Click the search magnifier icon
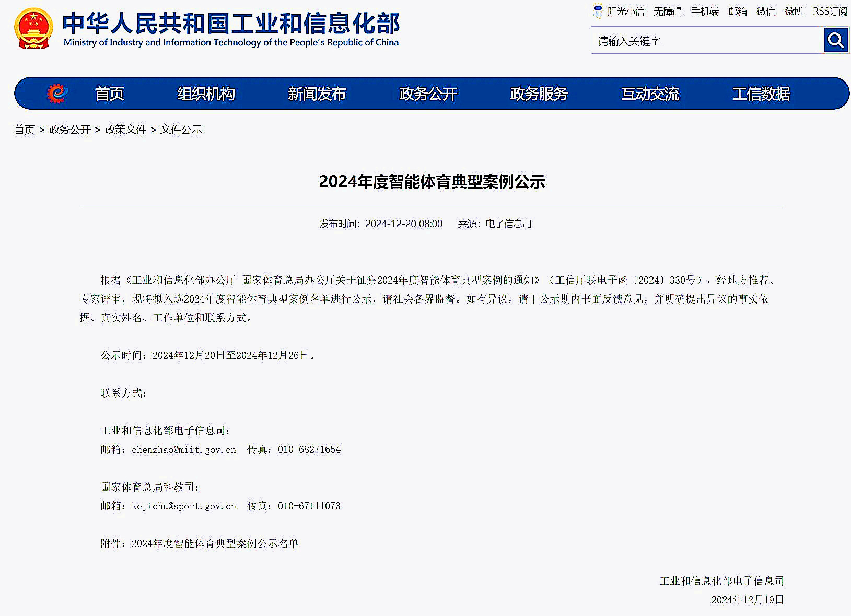This screenshot has height=616, width=851. pos(835,40)
